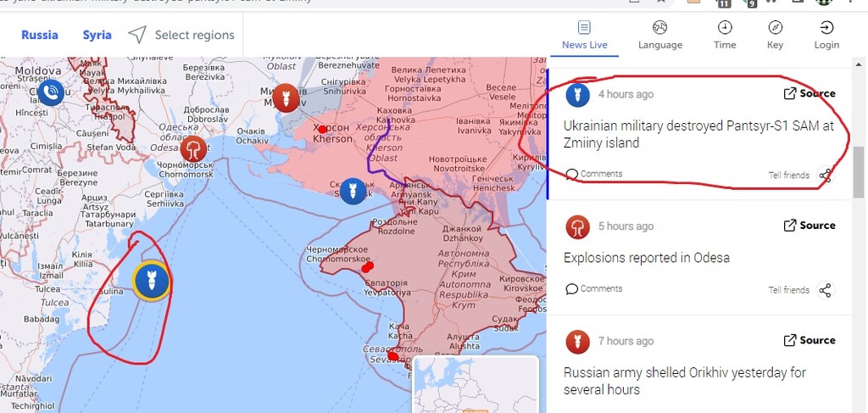The image size is (868, 413).
Task: Open Source link of Pantsyr-S1 news
Action: point(810,93)
